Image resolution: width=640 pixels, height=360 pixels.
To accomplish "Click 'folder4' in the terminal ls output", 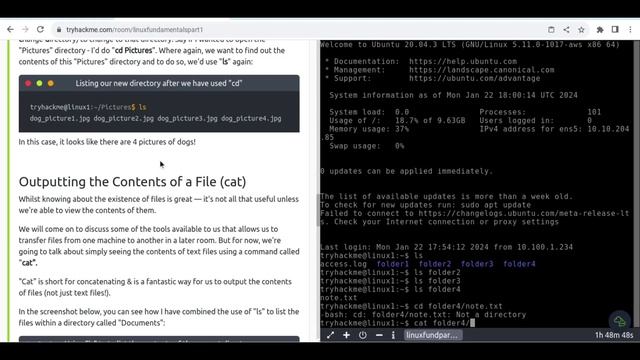I will [x=519, y=264].
